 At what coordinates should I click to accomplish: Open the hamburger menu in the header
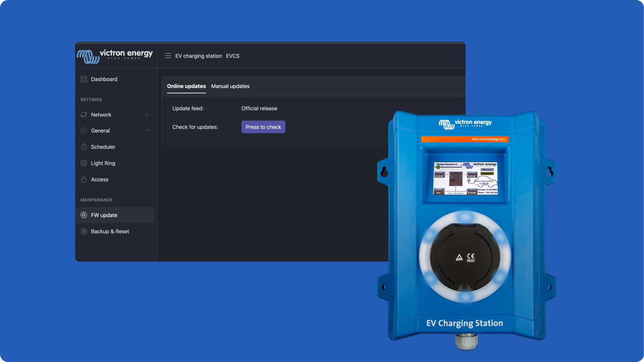(168, 56)
